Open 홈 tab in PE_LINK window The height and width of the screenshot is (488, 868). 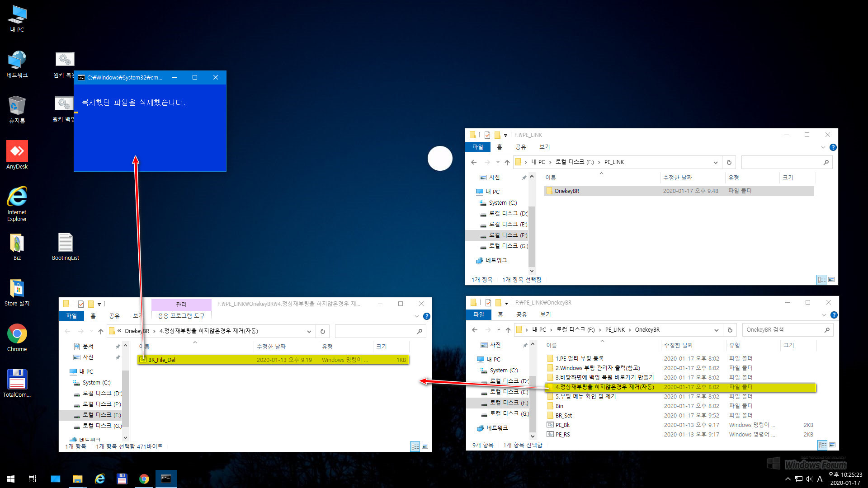(500, 147)
